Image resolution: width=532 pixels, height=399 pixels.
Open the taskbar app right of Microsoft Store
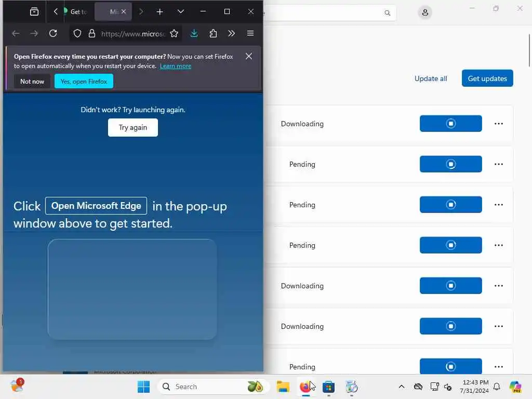coord(352,387)
